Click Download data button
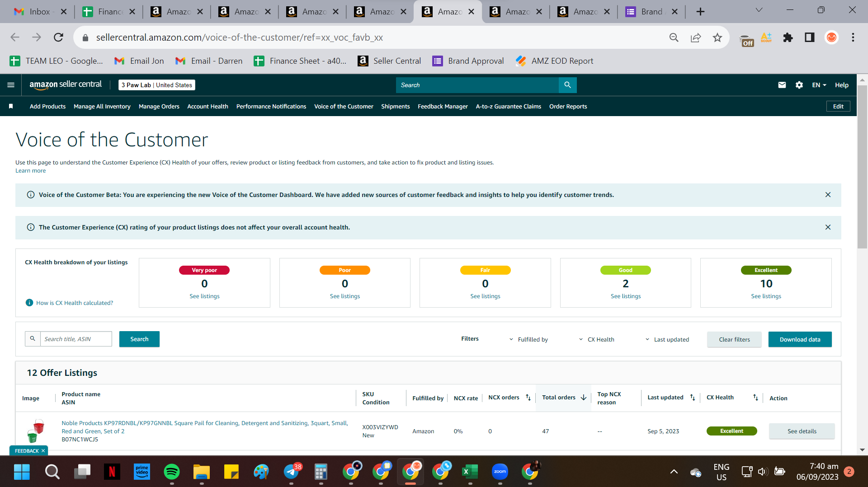 800,339
